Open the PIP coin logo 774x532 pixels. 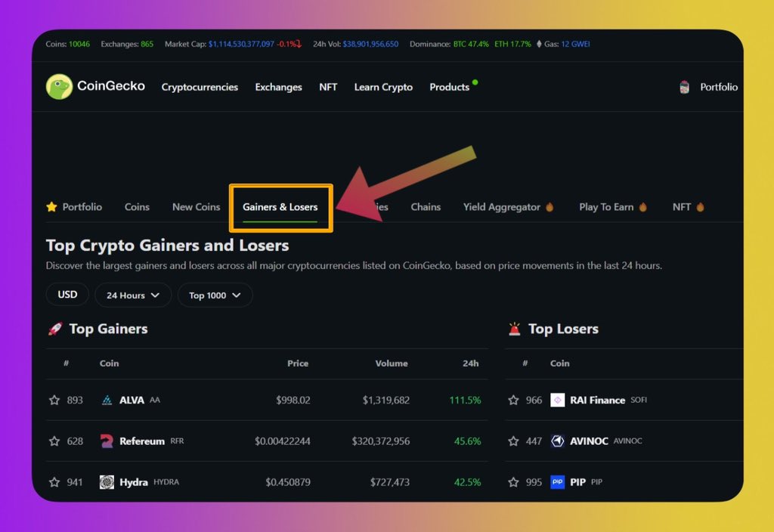pos(557,481)
